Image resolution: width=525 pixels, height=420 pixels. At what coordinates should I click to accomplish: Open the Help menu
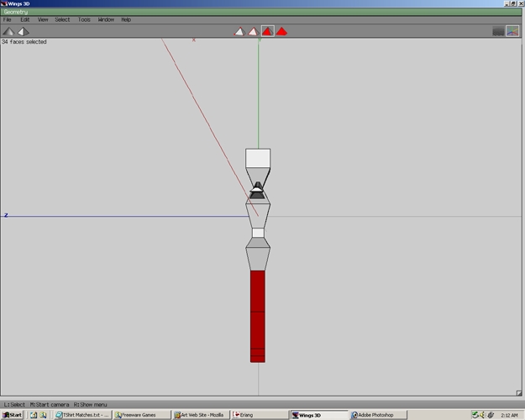126,20
